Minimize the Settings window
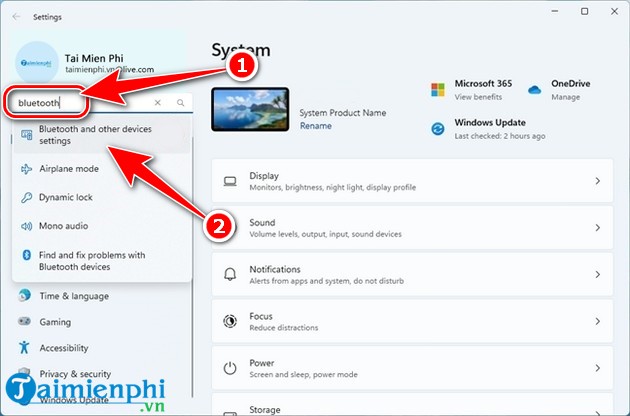 (x=555, y=11)
